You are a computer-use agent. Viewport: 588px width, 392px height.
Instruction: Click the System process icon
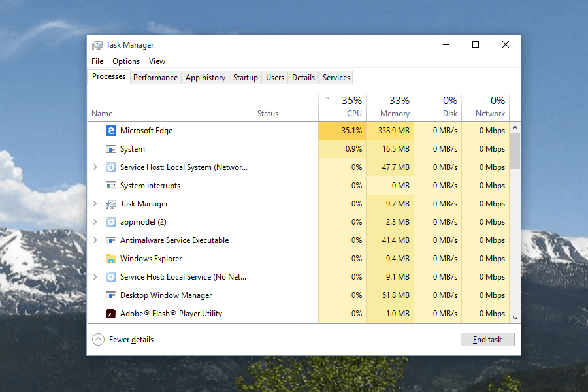(110, 149)
